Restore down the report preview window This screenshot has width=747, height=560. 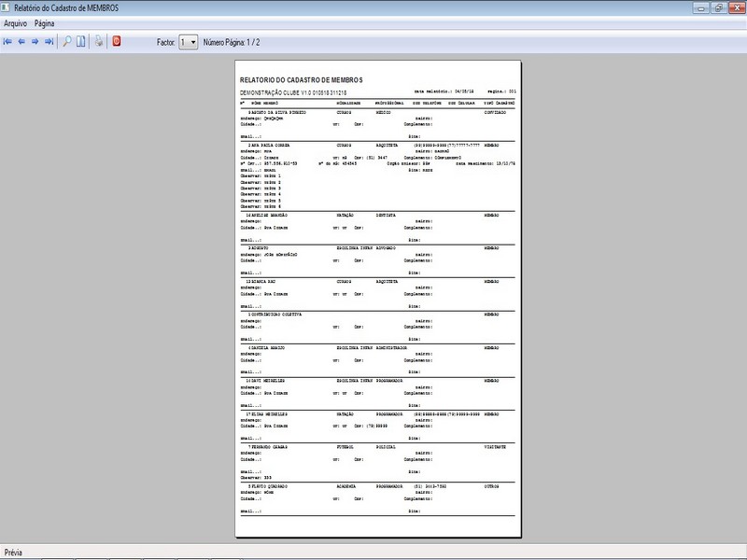(x=719, y=7)
